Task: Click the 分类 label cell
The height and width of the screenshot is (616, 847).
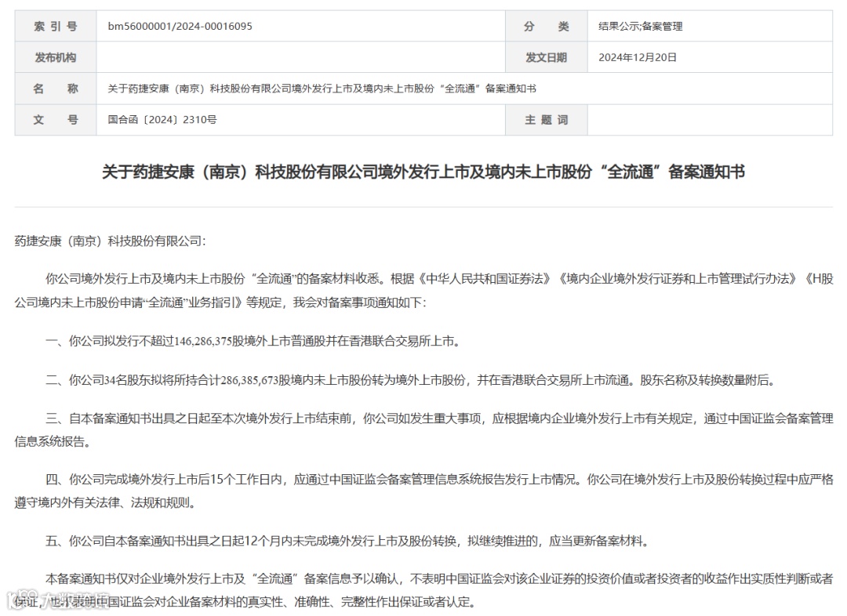Action: [x=546, y=27]
